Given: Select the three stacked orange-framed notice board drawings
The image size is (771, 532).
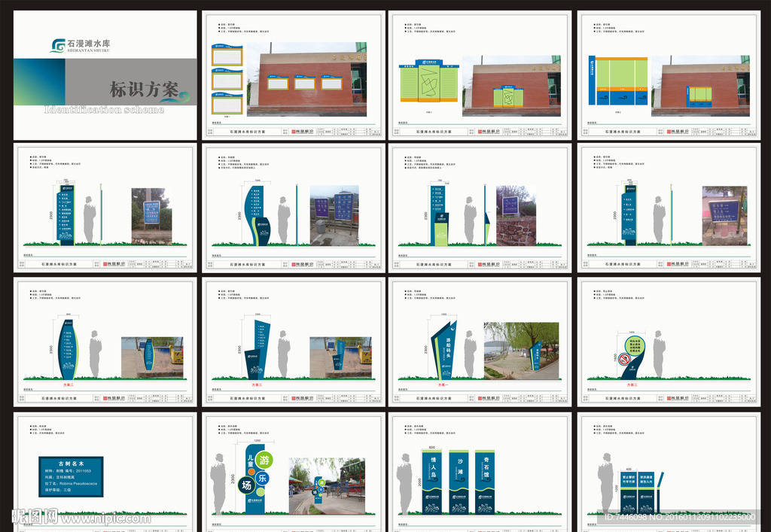Looking at the screenshot, I should (227, 79).
